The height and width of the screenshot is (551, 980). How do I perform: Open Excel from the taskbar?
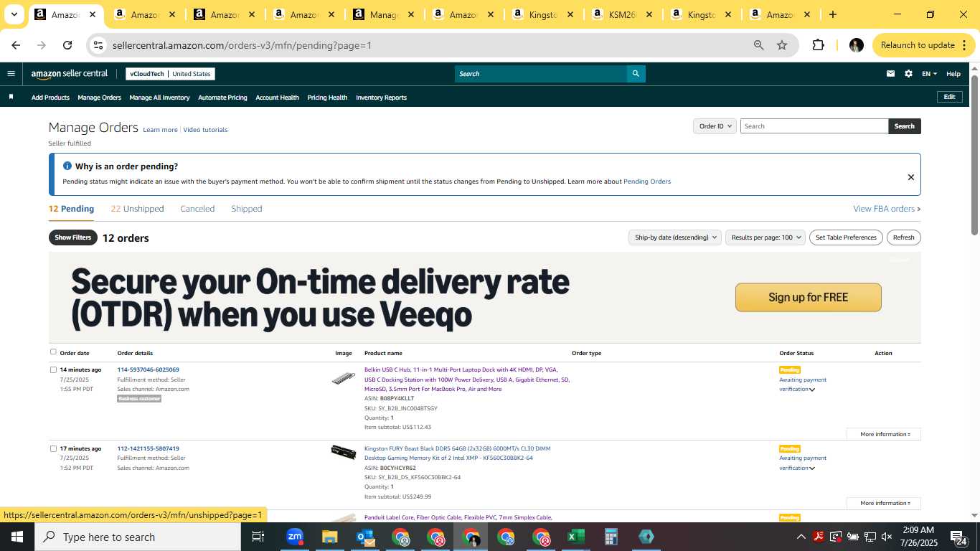click(x=575, y=537)
